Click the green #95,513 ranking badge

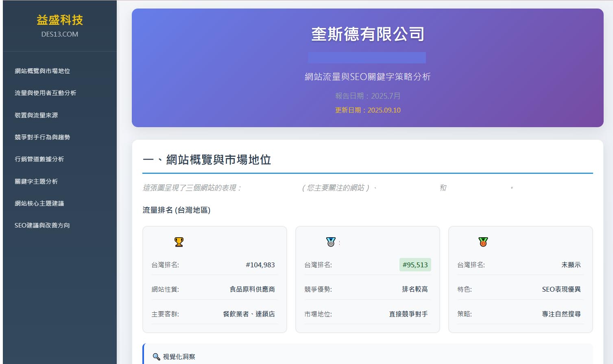(x=415, y=265)
